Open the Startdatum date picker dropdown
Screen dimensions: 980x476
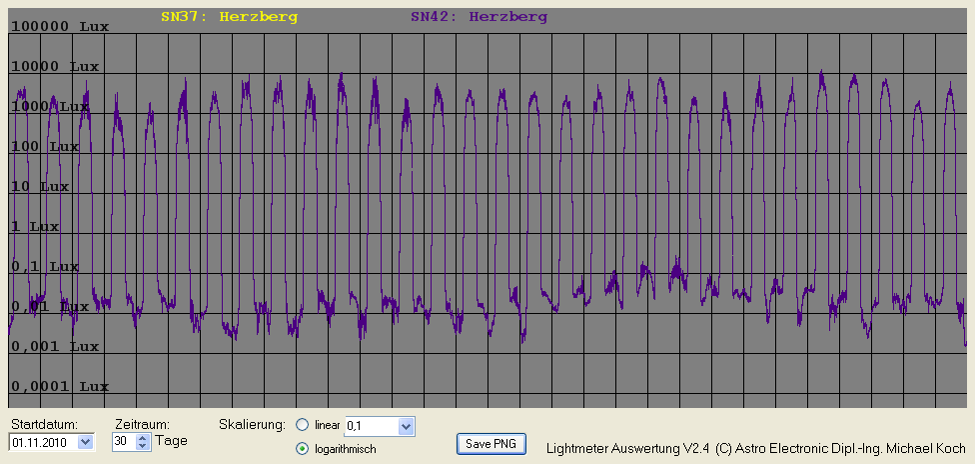coord(84,441)
